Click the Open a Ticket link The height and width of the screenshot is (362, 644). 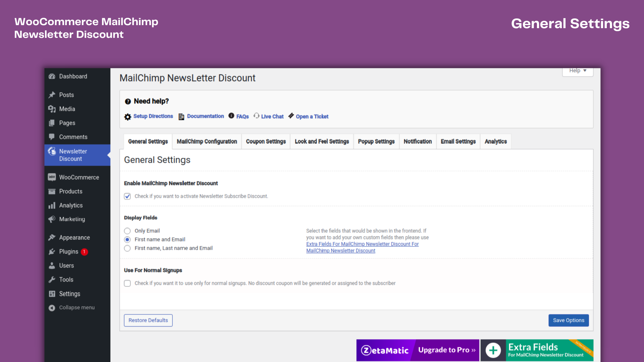coord(312,117)
